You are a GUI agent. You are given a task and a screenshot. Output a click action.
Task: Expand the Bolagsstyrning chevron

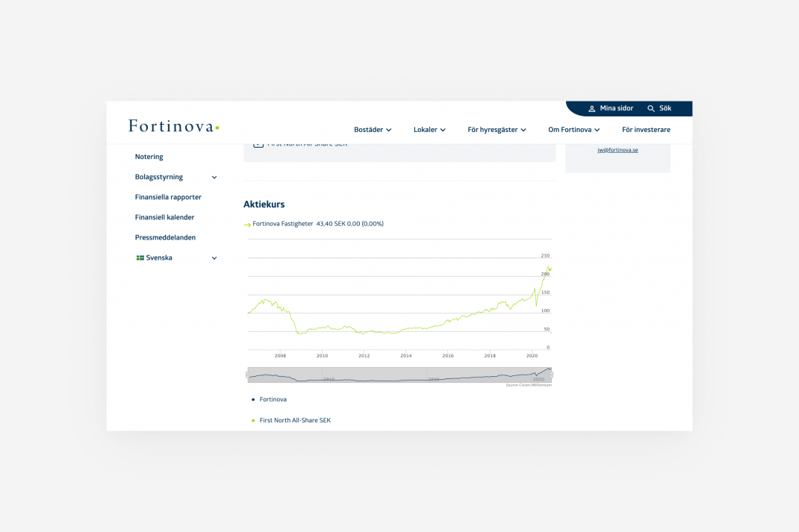pyautogui.click(x=214, y=177)
